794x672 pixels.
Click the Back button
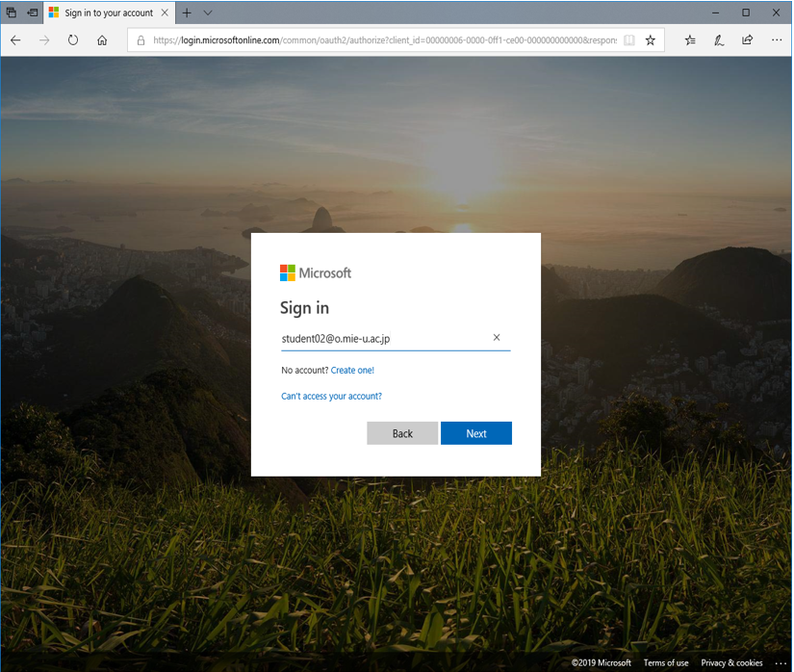click(402, 433)
